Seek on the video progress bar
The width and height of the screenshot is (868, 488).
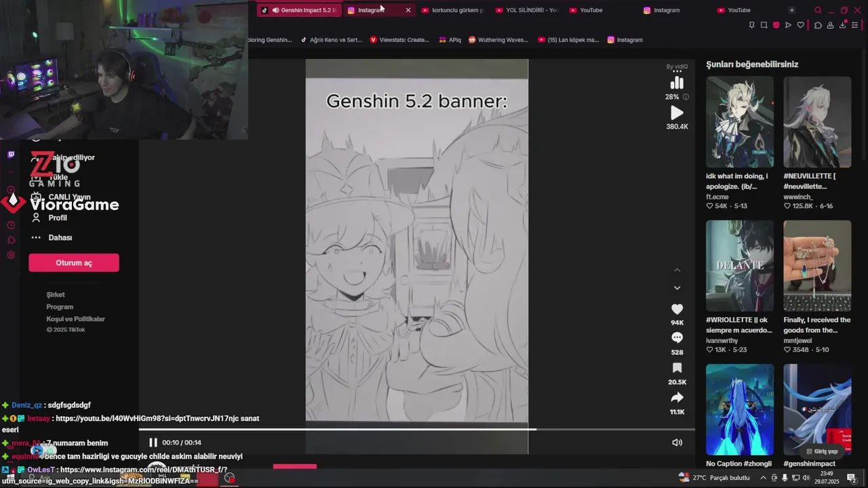416,429
